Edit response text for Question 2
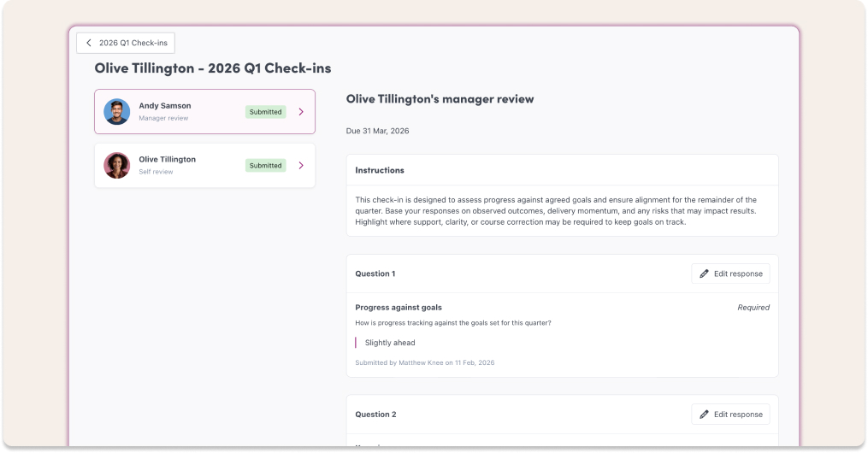The height and width of the screenshot is (453, 868). [738, 415]
